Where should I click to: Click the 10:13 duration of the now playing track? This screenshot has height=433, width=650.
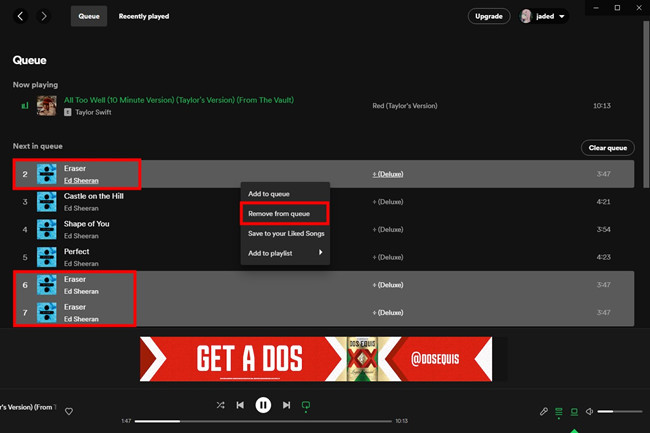pyautogui.click(x=601, y=106)
